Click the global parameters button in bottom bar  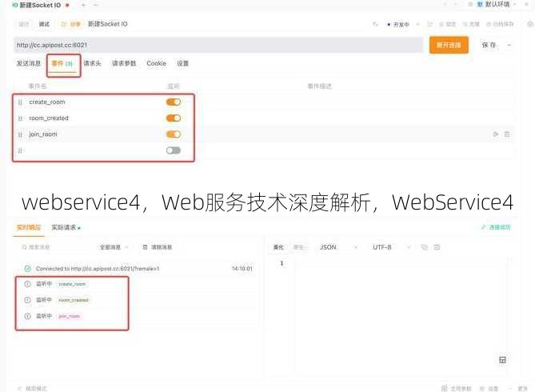(457, 388)
